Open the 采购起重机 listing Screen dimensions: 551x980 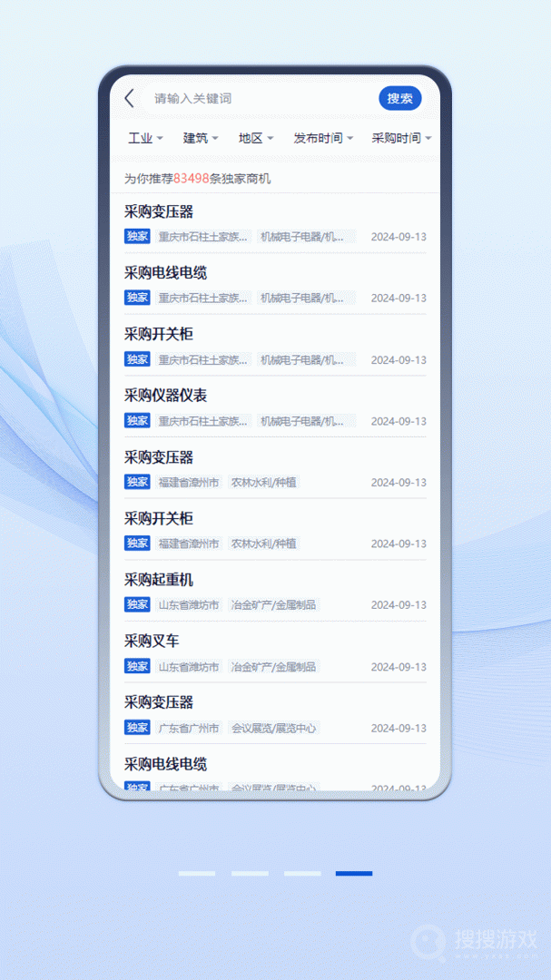pyautogui.click(x=275, y=592)
